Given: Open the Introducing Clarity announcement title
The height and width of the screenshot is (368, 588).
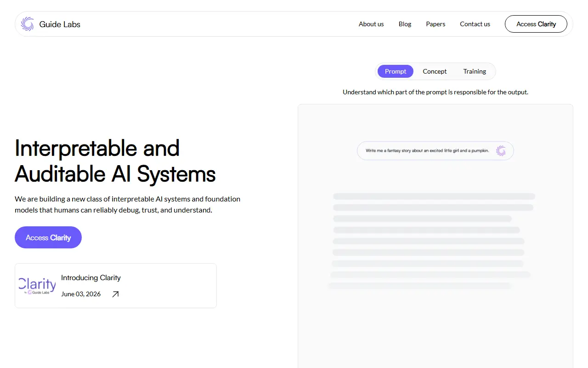Looking at the screenshot, I should coord(91,278).
